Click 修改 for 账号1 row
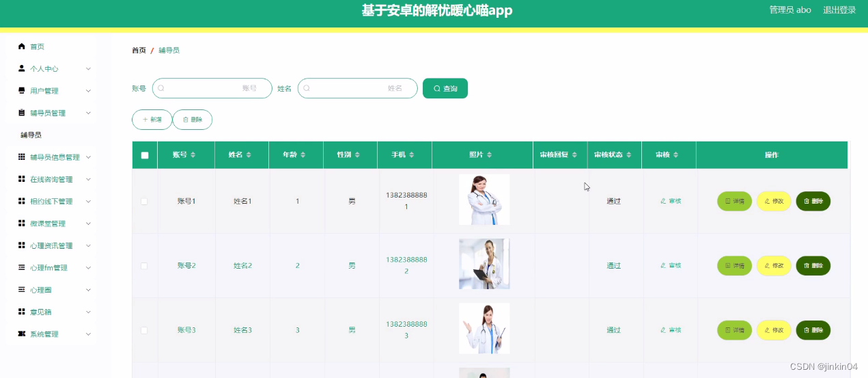Image resolution: width=868 pixels, height=378 pixels. coord(774,201)
